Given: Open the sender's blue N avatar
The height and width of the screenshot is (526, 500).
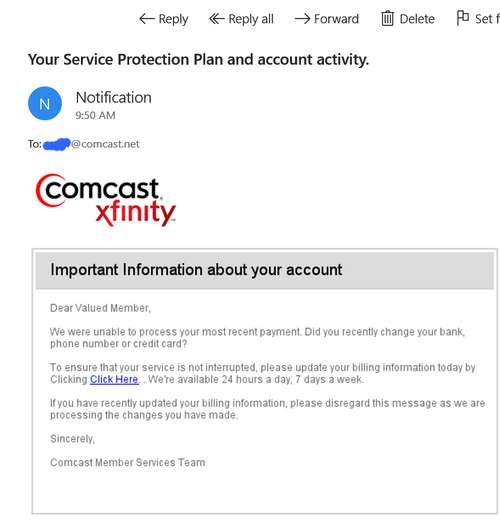Looking at the screenshot, I should [x=45, y=104].
